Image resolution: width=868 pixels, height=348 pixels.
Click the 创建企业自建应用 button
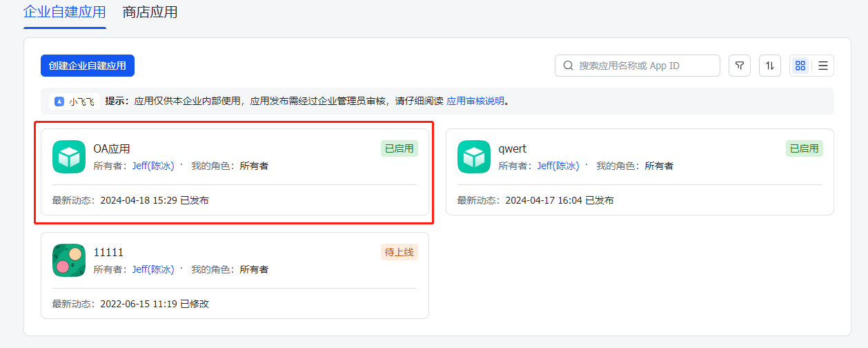[88, 66]
